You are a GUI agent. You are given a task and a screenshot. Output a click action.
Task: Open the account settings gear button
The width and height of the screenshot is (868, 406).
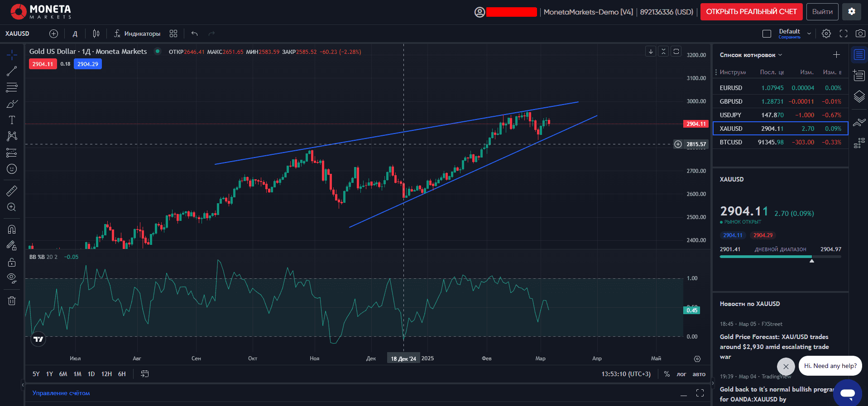[851, 12]
